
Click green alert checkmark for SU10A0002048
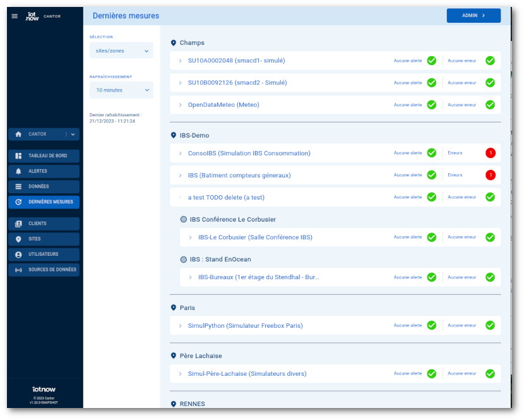(431, 61)
